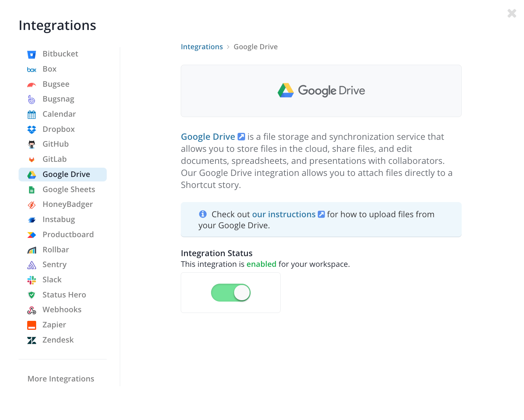Image resolution: width=524 pixels, height=420 pixels.
Task: Select the Zendesk icon
Action: click(x=31, y=340)
